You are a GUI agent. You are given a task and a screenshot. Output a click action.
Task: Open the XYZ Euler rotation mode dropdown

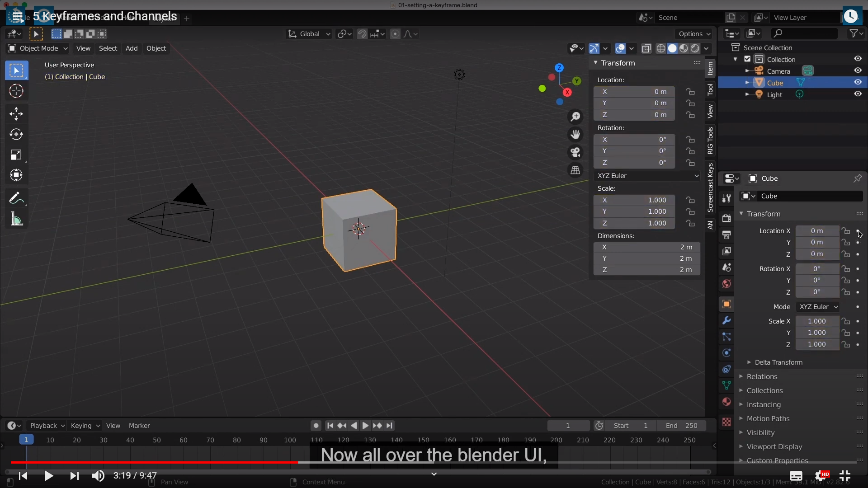pyautogui.click(x=647, y=176)
